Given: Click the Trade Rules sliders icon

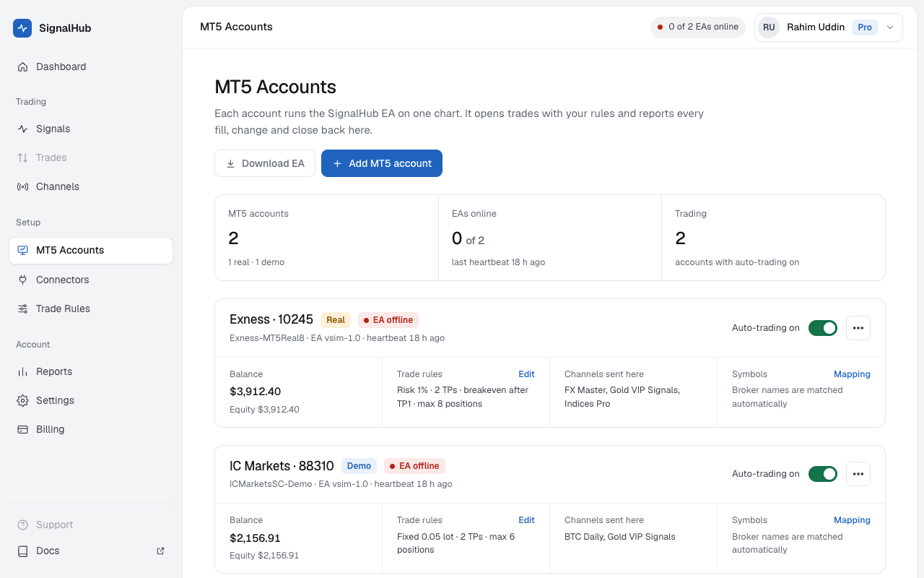Looking at the screenshot, I should click(x=22, y=309).
